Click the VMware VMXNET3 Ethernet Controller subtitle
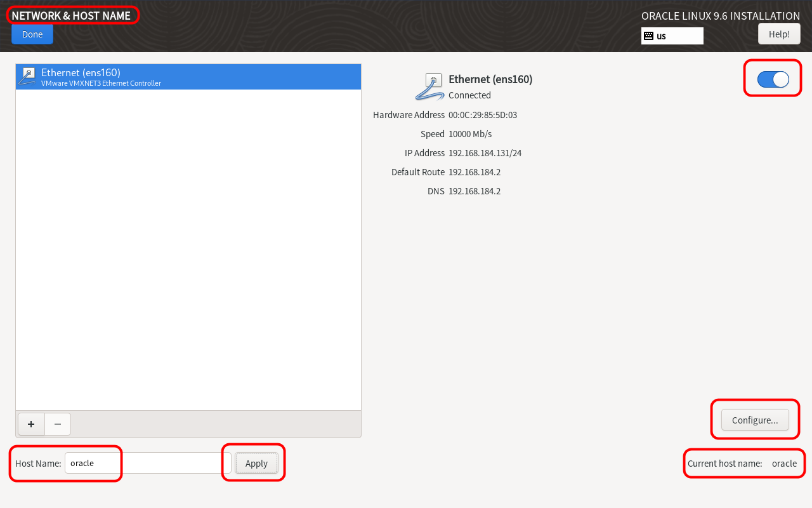This screenshot has height=508, width=812. click(101, 83)
